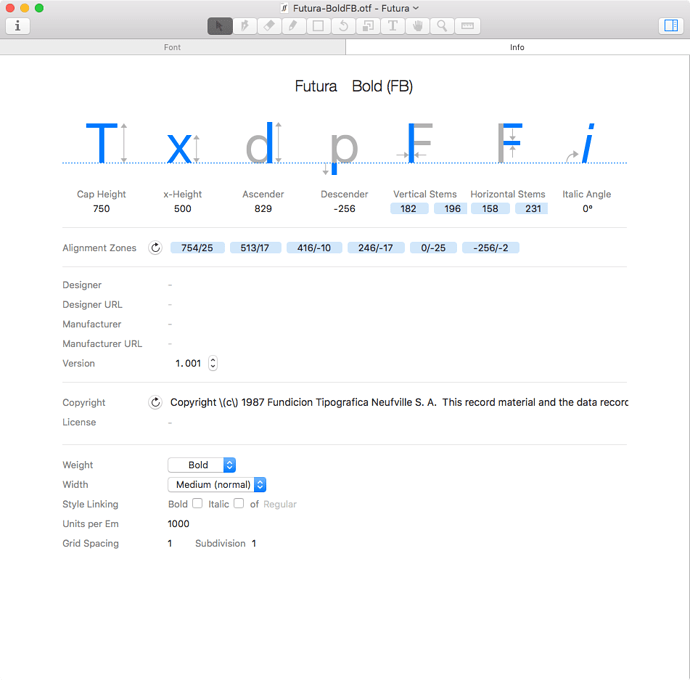Enable the Bold style linking checkbox

pyautogui.click(x=198, y=503)
